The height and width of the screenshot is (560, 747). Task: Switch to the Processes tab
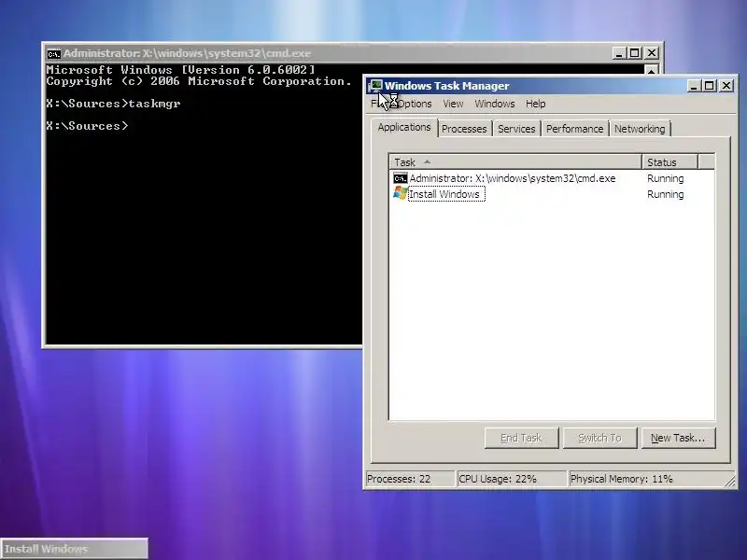[464, 129]
